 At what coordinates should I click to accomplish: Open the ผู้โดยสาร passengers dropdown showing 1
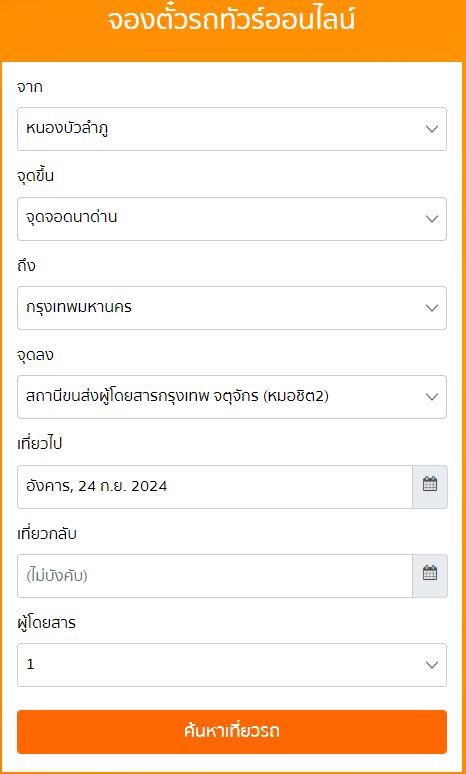coord(232,665)
